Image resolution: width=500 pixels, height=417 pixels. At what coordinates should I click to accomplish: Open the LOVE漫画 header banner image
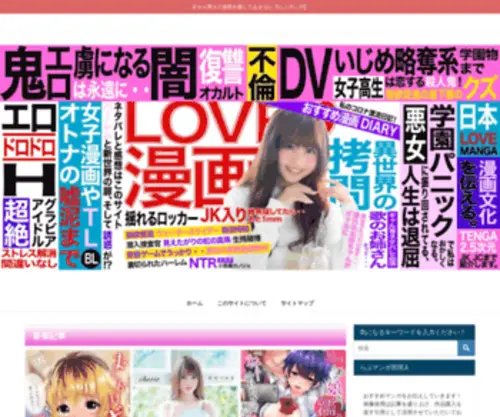pyautogui.click(x=250, y=157)
